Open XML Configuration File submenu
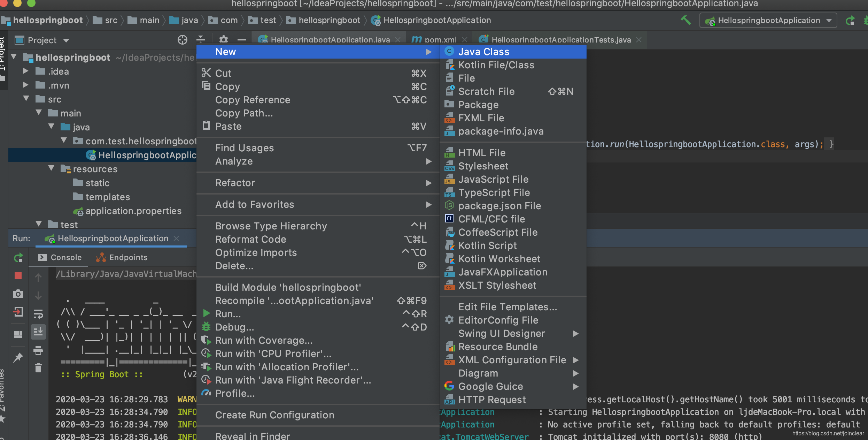 (513, 360)
